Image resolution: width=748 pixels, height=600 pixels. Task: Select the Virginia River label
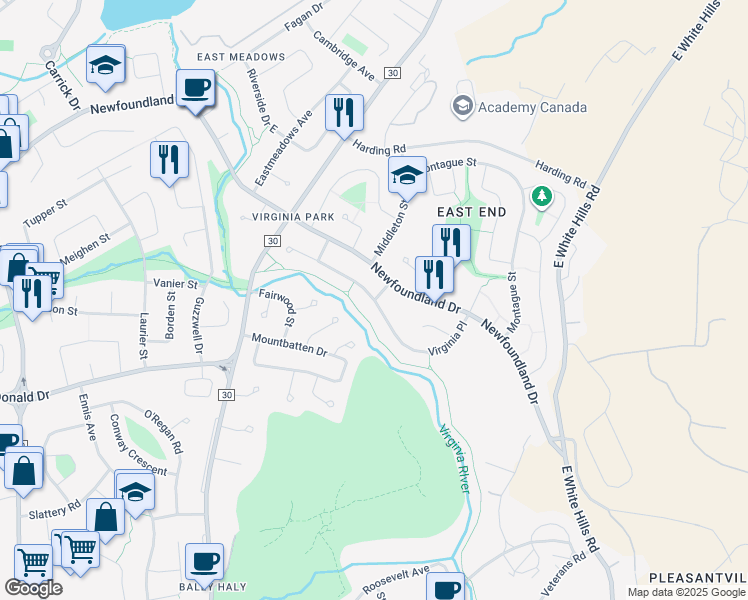point(455,459)
